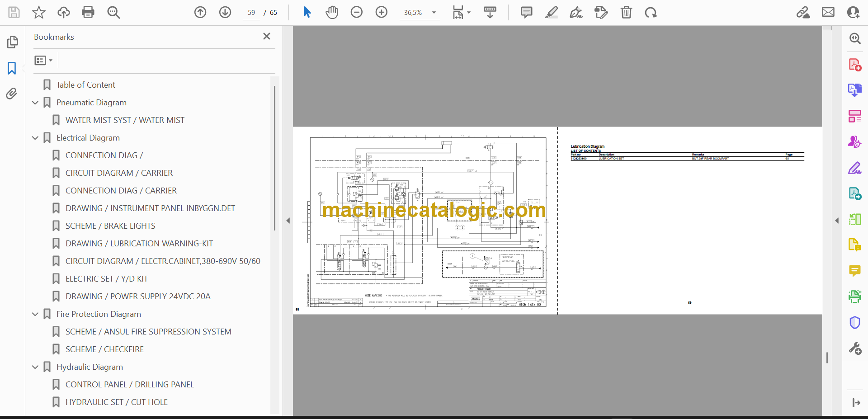Screen dimensions: 868x419
Task: Open CONNECTION DIAG / bookmark
Action: [104, 155]
